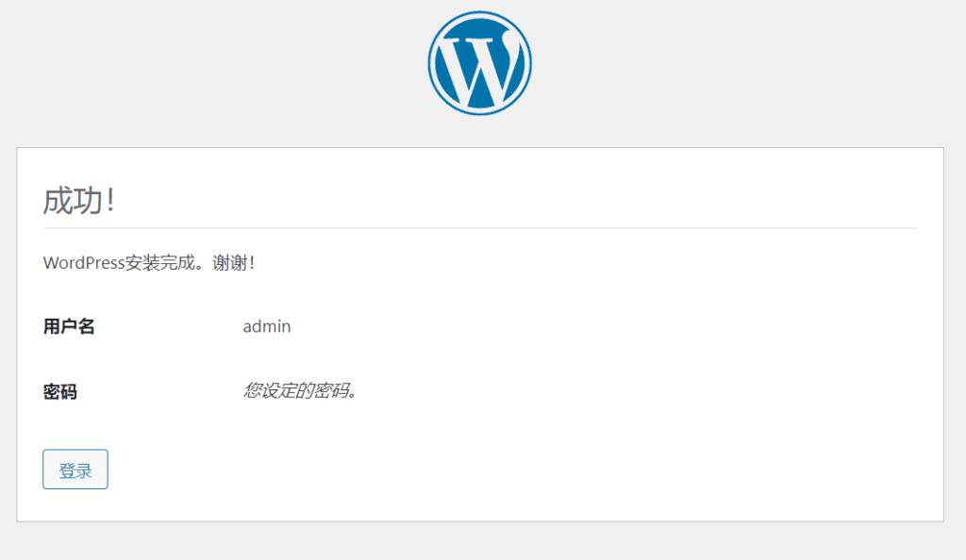The width and height of the screenshot is (966, 560).
Task: Click the 'WordPress安装完成。谢谢!' message
Action: coord(148,263)
